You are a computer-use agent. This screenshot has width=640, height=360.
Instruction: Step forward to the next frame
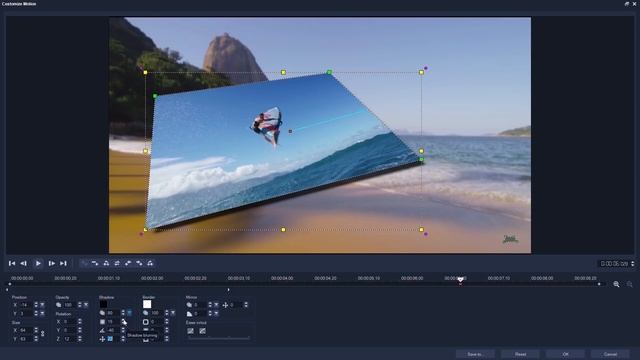click(x=51, y=264)
